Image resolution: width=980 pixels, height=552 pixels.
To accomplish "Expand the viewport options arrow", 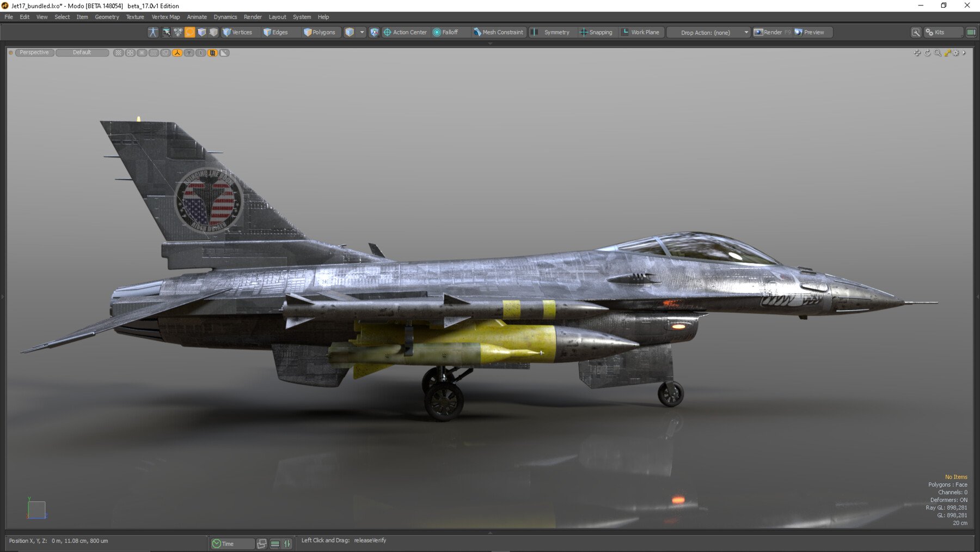I will [x=964, y=53].
